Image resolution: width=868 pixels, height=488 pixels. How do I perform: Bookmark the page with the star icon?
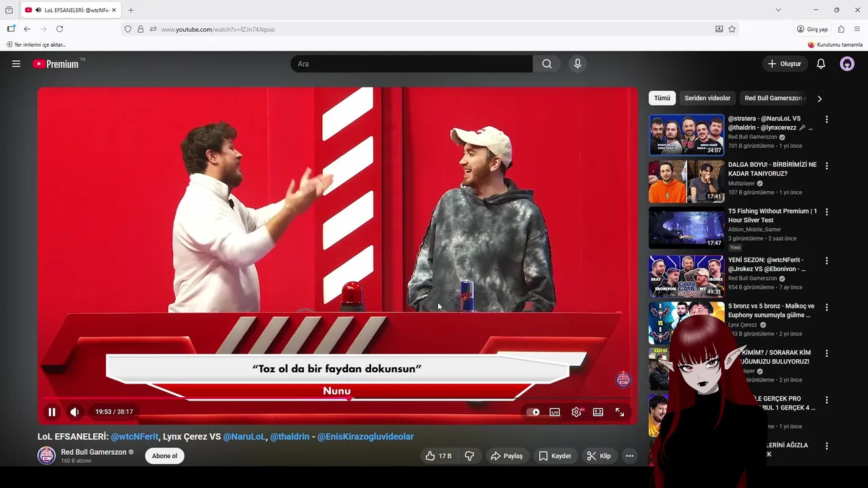pos(732,29)
